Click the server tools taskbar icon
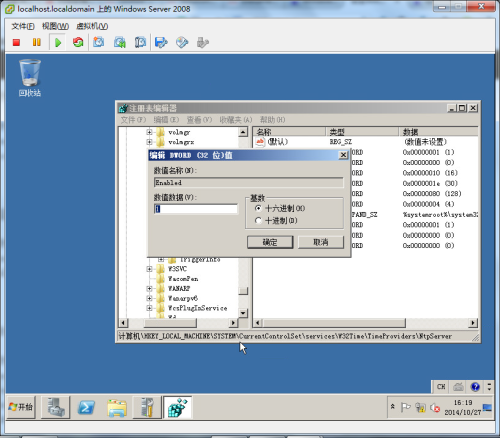The image size is (500, 438). (x=147, y=407)
